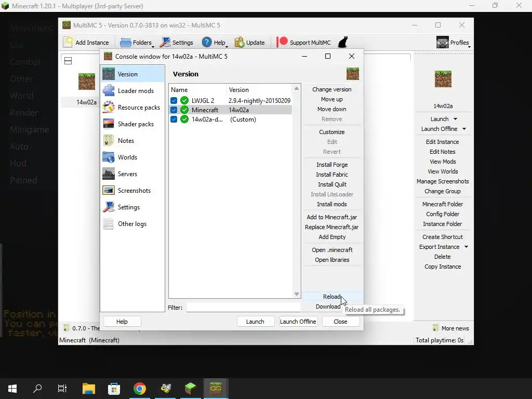The width and height of the screenshot is (532, 399).
Task: Uncheck the LWJGL 2 package checkbox
Action: [174, 100]
